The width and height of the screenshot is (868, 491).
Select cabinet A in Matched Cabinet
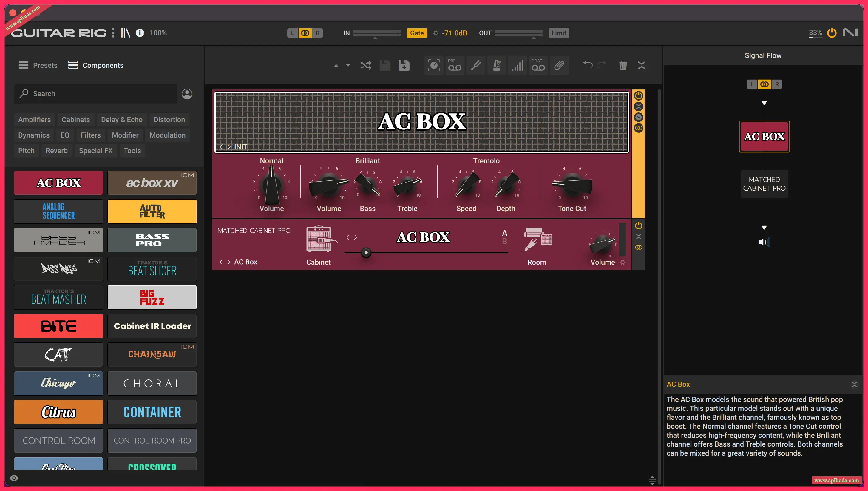click(x=504, y=233)
